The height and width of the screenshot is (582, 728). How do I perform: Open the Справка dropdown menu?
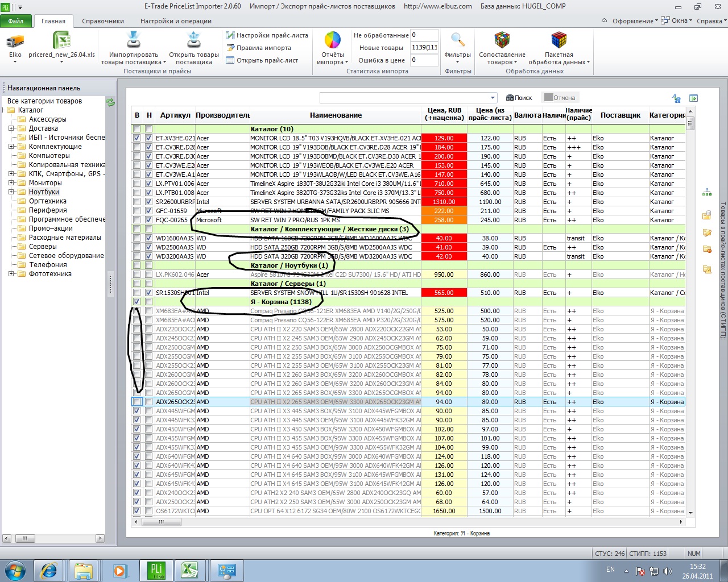point(712,21)
